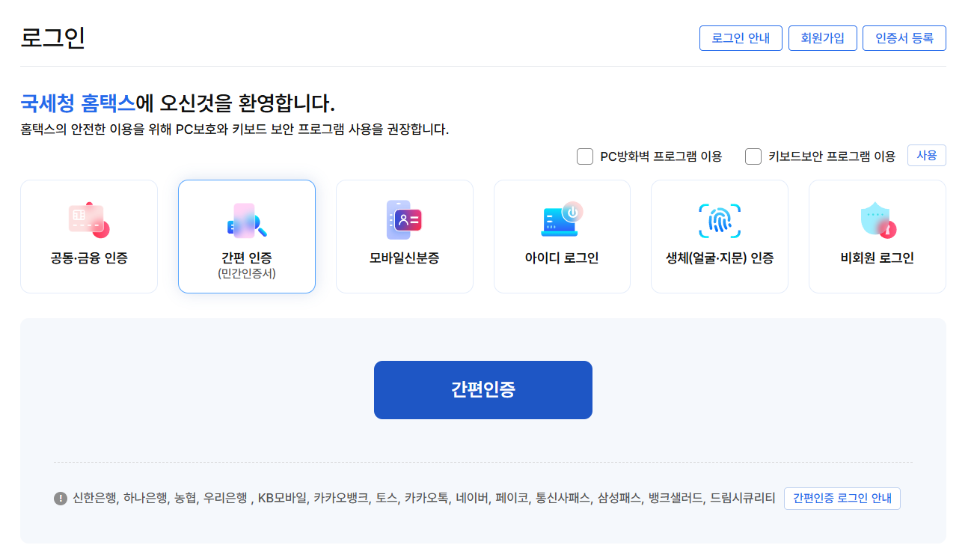Enable 키보드보안 프로그램 이용 checkbox
980x548 pixels.
point(753,156)
